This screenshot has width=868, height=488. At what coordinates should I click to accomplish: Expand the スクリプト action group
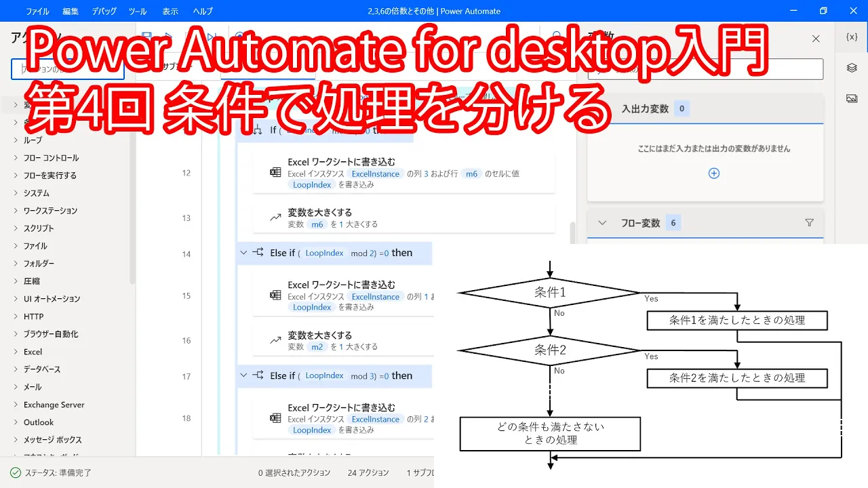[16, 228]
